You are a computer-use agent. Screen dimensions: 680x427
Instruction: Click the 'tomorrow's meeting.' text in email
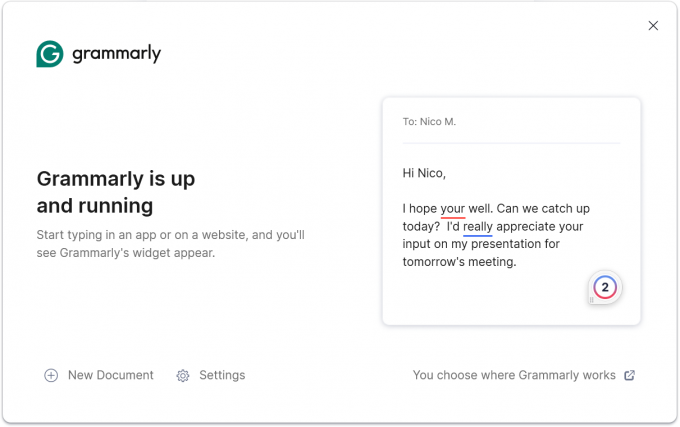click(459, 262)
